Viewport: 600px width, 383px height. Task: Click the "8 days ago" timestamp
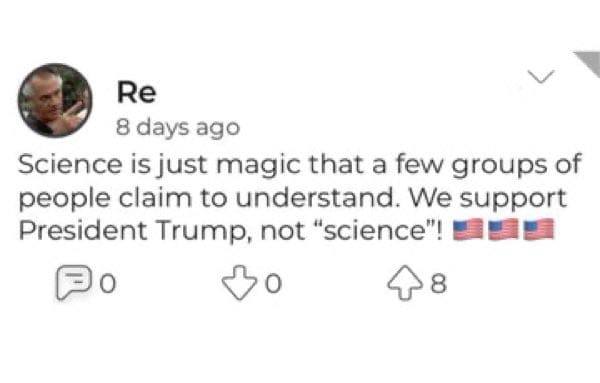178,127
